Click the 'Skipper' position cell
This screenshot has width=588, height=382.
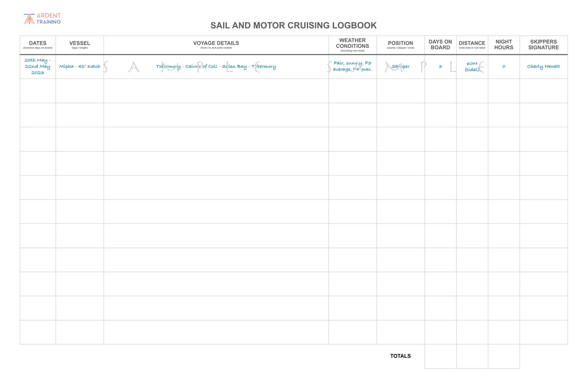click(x=400, y=67)
